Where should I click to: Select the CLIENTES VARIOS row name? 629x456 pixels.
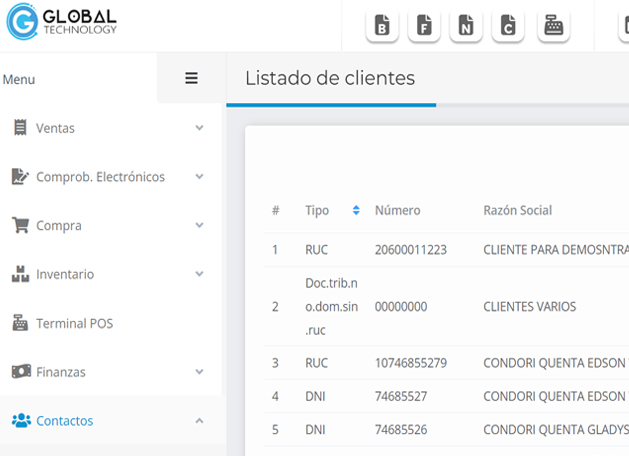(530, 307)
